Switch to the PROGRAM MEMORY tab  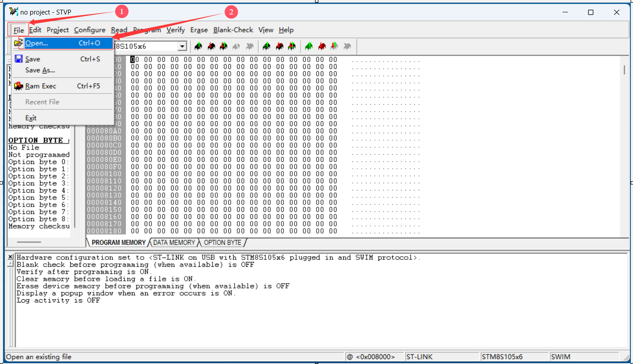[x=118, y=243]
